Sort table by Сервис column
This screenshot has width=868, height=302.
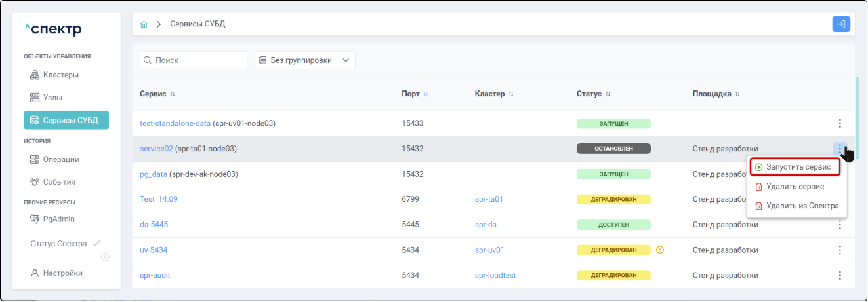173,94
